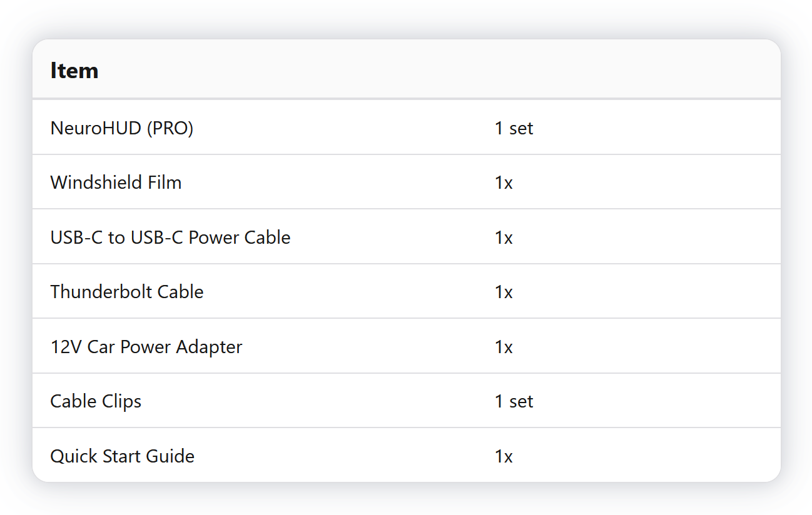Select the NeuroHUD (PRO) item name
This screenshot has width=812, height=515.
click(x=121, y=128)
